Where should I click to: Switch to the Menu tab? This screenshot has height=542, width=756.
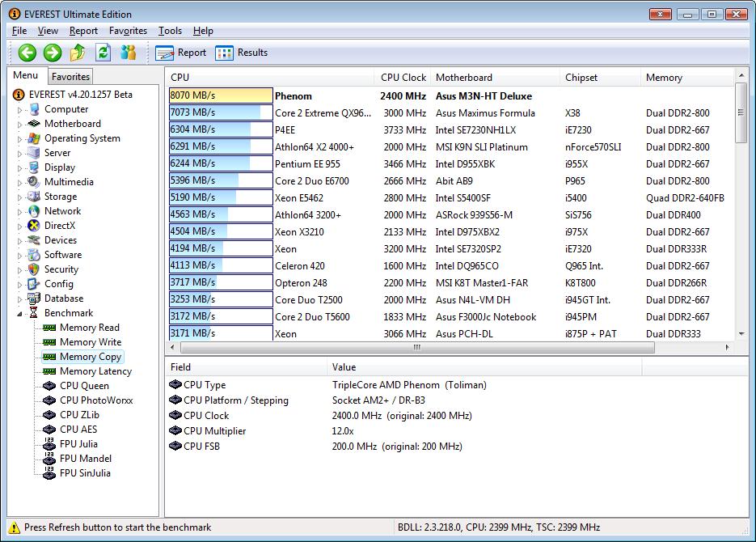26,76
